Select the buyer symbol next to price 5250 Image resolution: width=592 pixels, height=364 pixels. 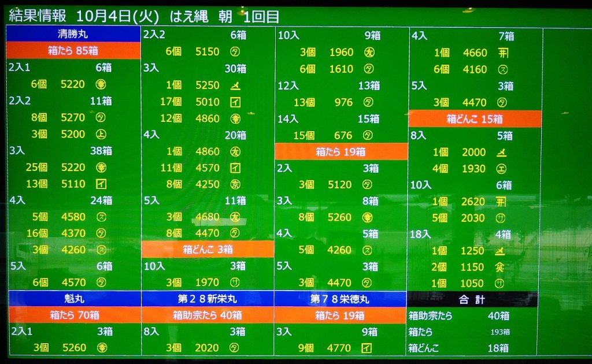click(235, 86)
